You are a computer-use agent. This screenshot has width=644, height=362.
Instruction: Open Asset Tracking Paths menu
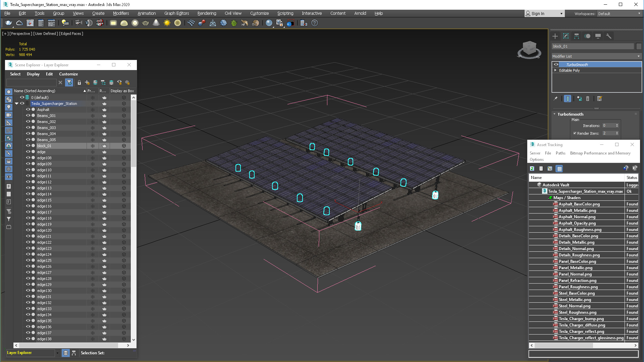click(x=560, y=153)
